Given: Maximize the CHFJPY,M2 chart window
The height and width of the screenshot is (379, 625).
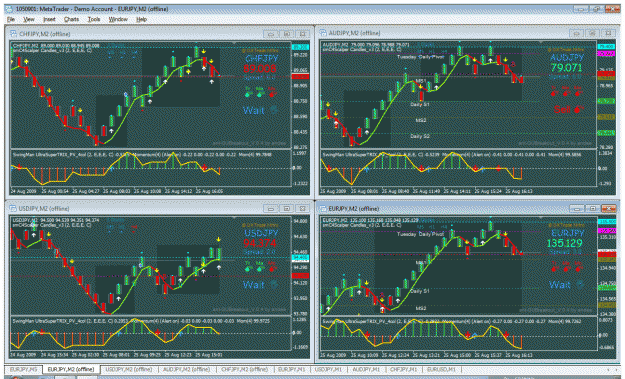Looking at the screenshot, I should coord(287,34).
